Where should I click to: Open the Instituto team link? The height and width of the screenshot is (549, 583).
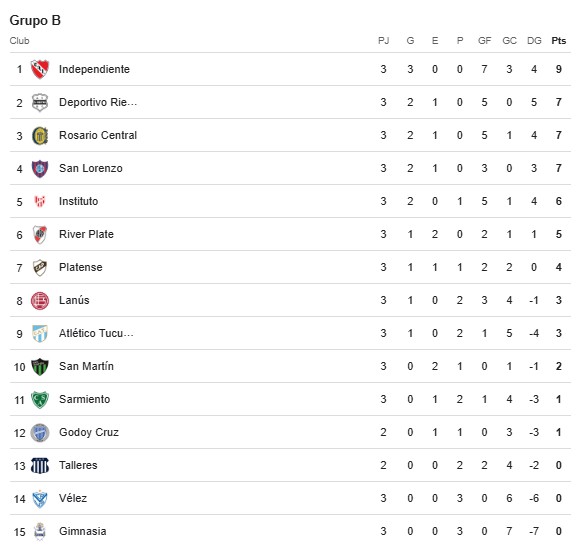[x=78, y=201]
